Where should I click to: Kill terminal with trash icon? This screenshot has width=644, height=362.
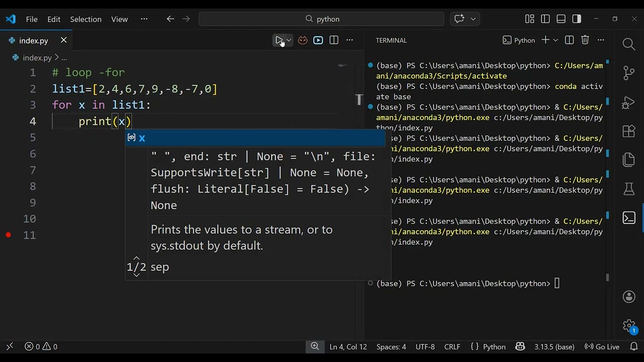pyautogui.click(x=585, y=40)
